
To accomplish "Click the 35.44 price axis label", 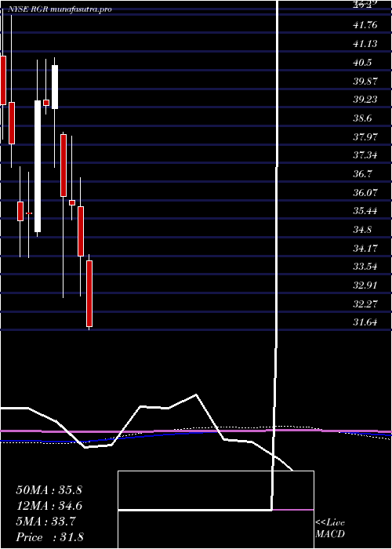I will (365, 211).
